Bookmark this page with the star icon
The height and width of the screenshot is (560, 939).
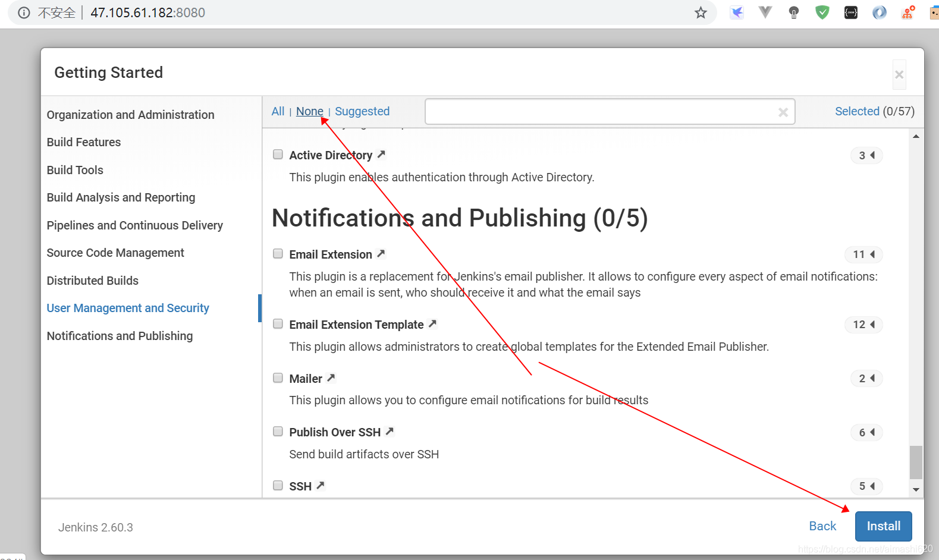click(701, 12)
